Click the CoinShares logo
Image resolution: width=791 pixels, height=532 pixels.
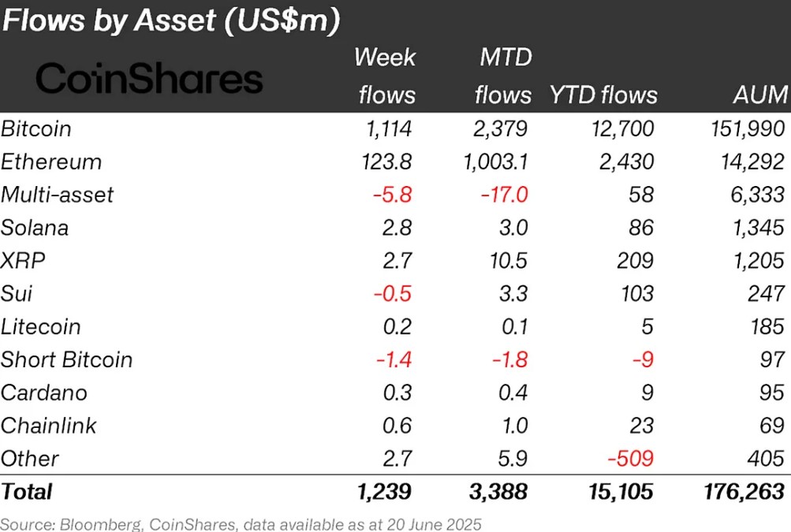149,78
